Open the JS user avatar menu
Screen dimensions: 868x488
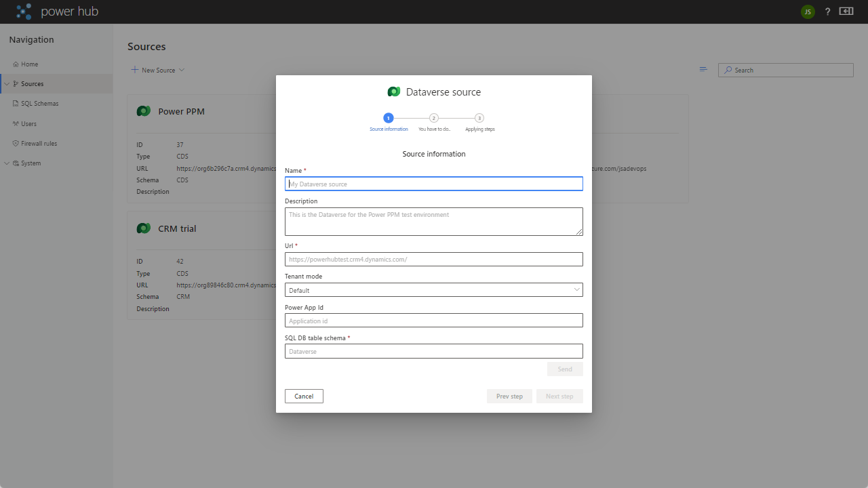pyautogui.click(x=807, y=12)
